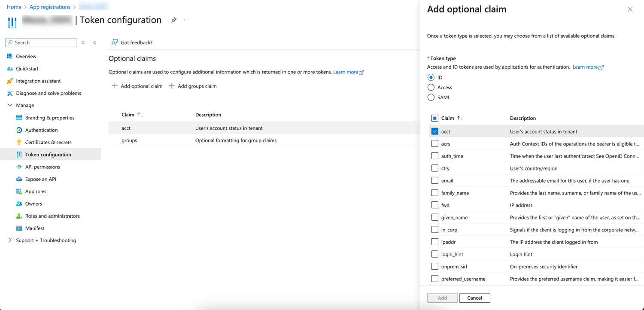The image size is (644, 310).
Task: Uncheck the acct claim checkbox
Action: coord(435,131)
